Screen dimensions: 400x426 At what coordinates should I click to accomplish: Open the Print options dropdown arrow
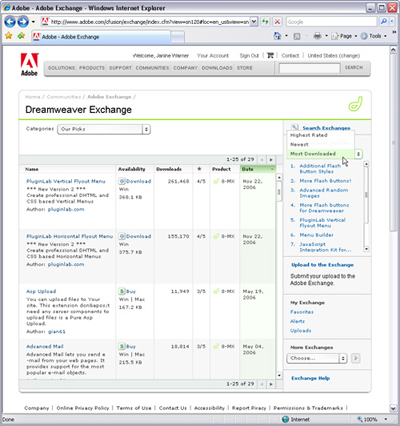click(x=326, y=36)
